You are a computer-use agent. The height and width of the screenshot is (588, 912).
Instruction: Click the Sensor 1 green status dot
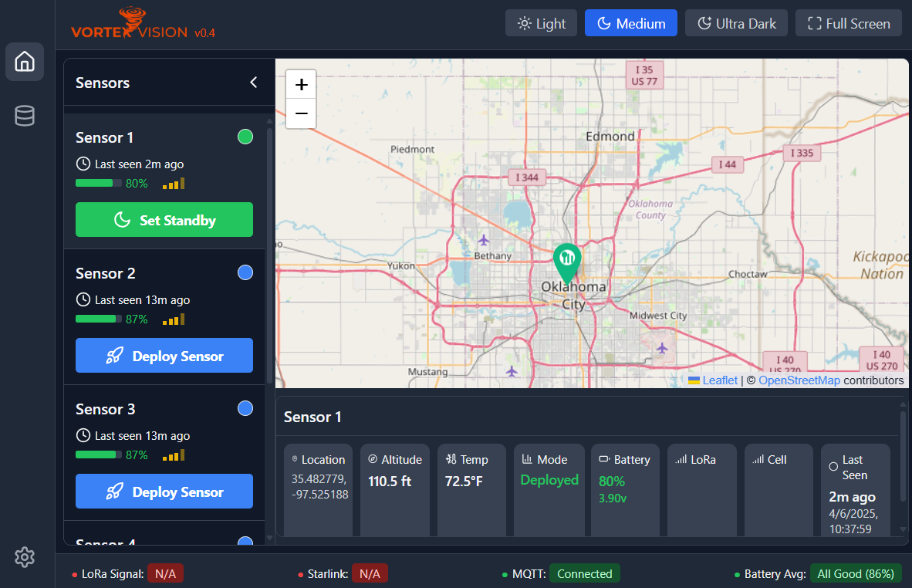coord(245,137)
